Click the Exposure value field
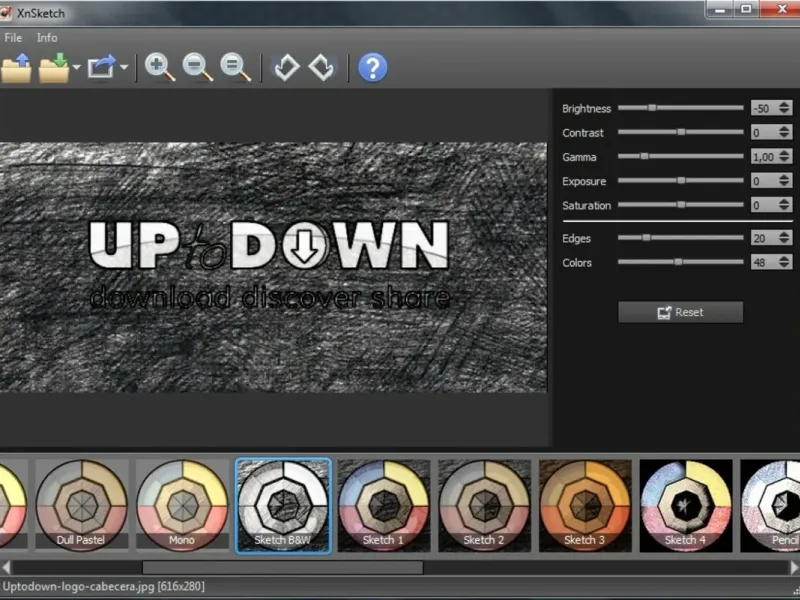800x600 pixels. point(764,181)
